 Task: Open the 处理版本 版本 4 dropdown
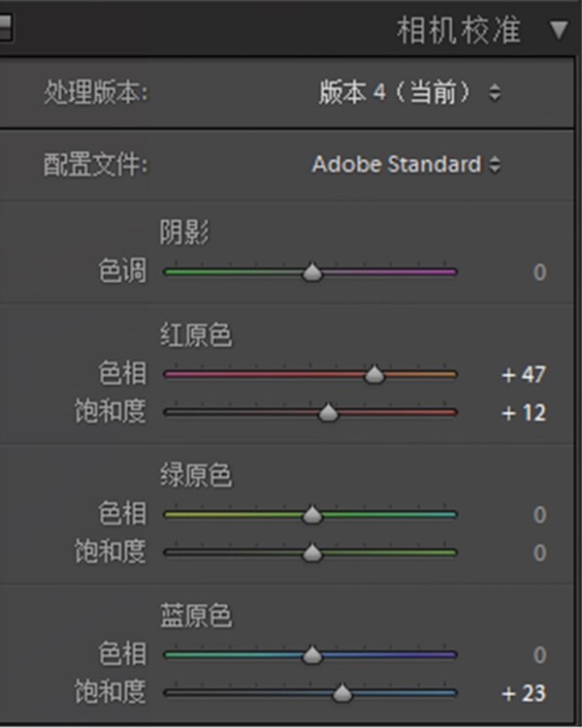[x=409, y=92]
